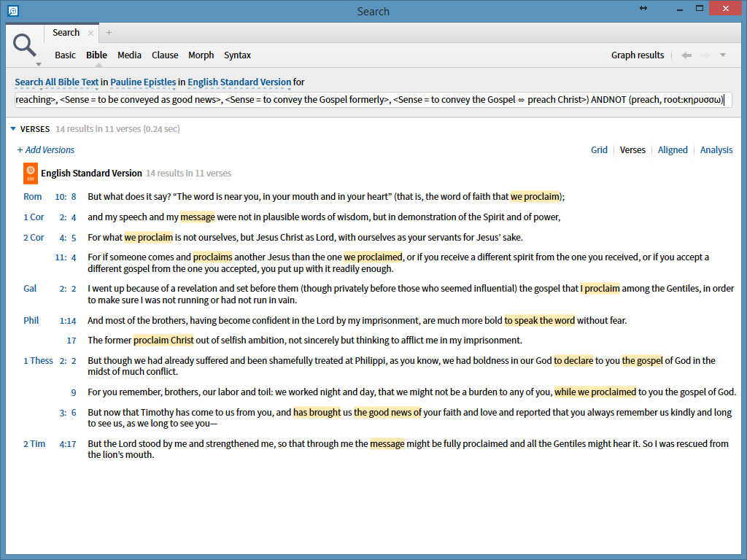The width and height of the screenshot is (747, 560).
Task: Click highlighted 'message' in 1 Cor 2:4
Action: 198,217
